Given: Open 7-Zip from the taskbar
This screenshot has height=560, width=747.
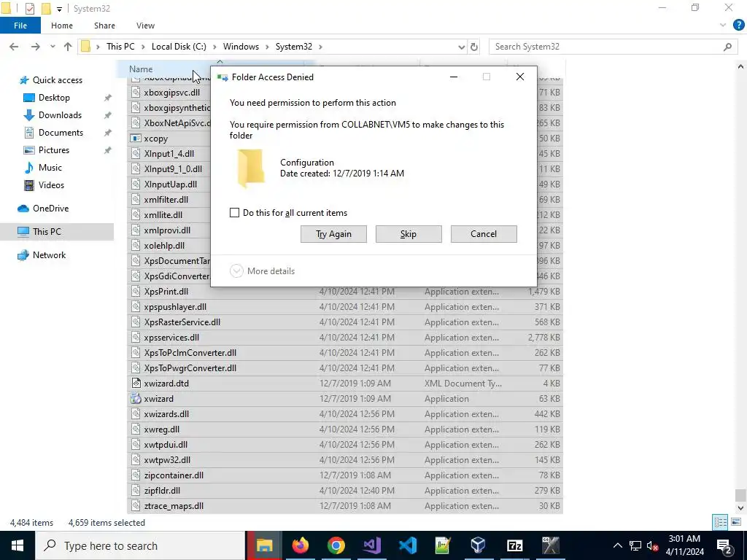Looking at the screenshot, I should pyautogui.click(x=514, y=545).
